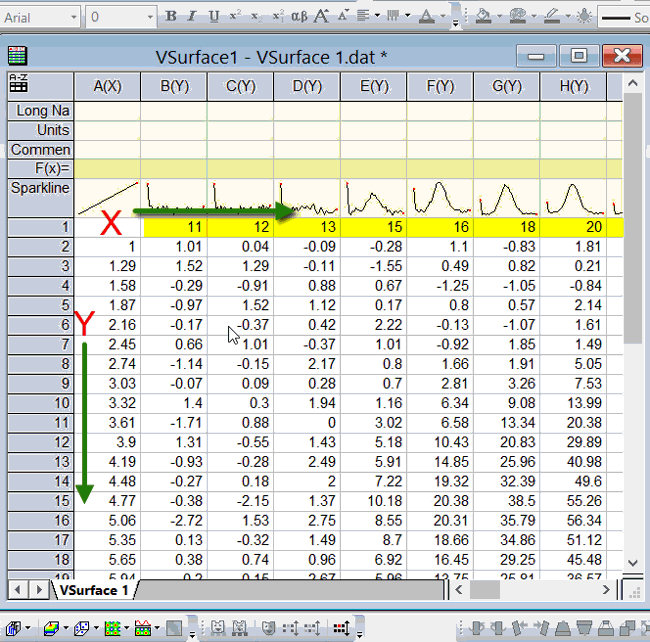Open the Arial font name dropdown
This screenshot has height=642, width=650.
(x=73, y=17)
